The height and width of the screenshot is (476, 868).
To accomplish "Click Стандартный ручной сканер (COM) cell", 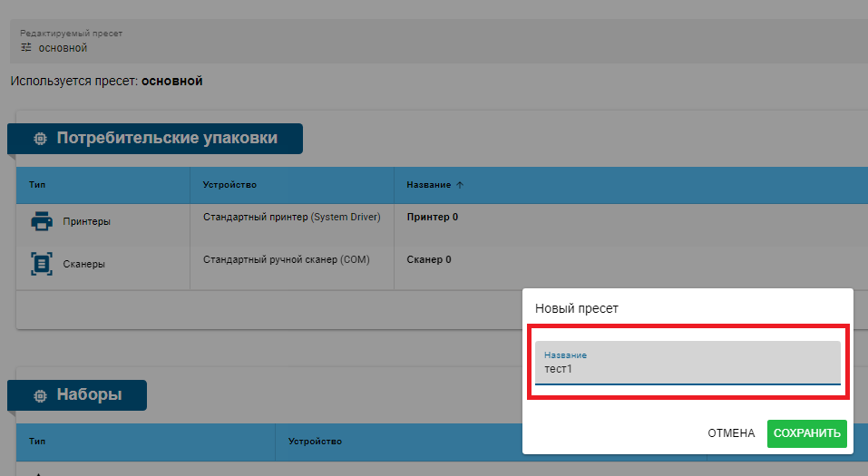I will point(286,260).
